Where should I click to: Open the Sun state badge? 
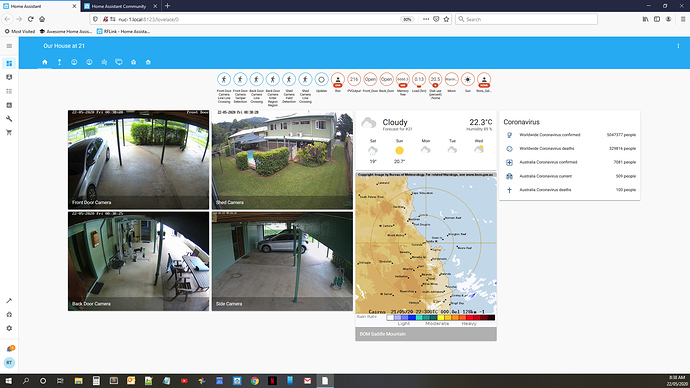pyautogui.click(x=468, y=80)
